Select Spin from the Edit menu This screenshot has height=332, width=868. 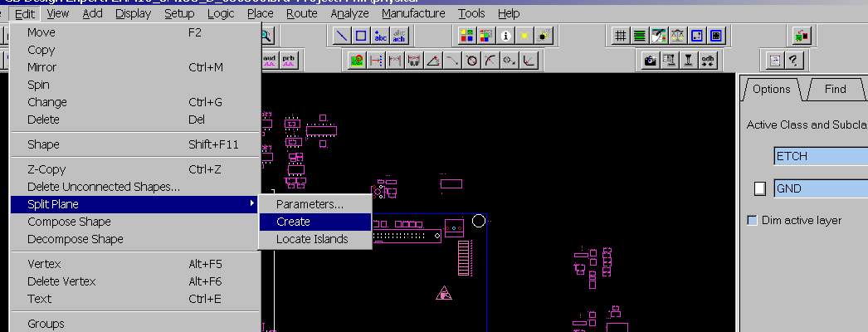point(134,85)
